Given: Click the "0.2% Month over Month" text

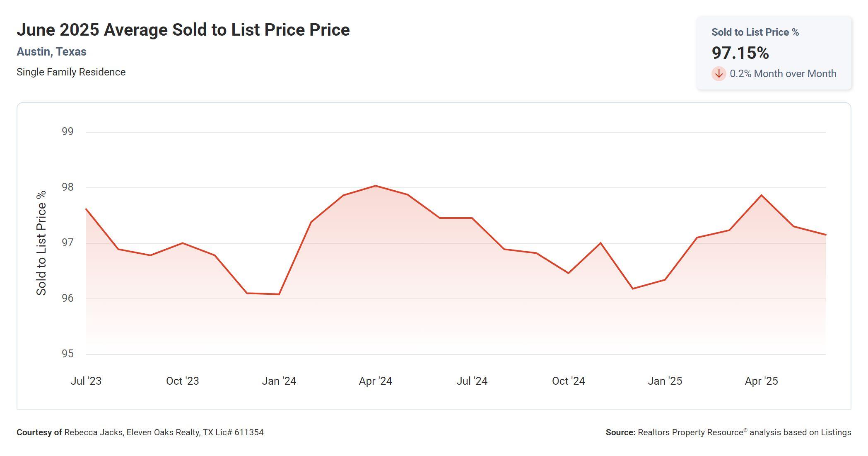Looking at the screenshot, I should (783, 74).
